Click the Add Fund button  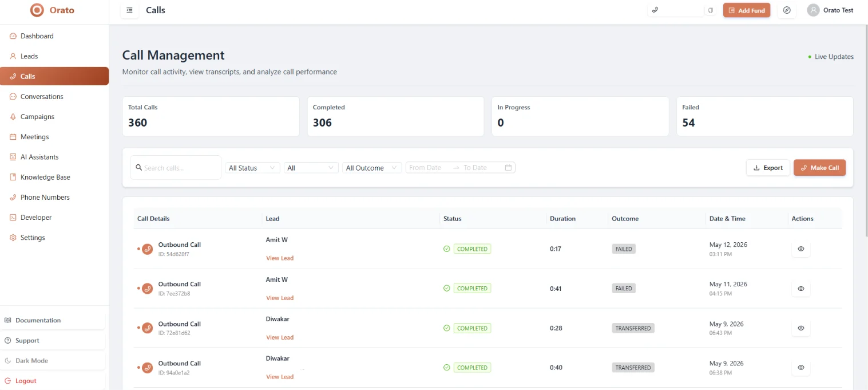point(747,10)
